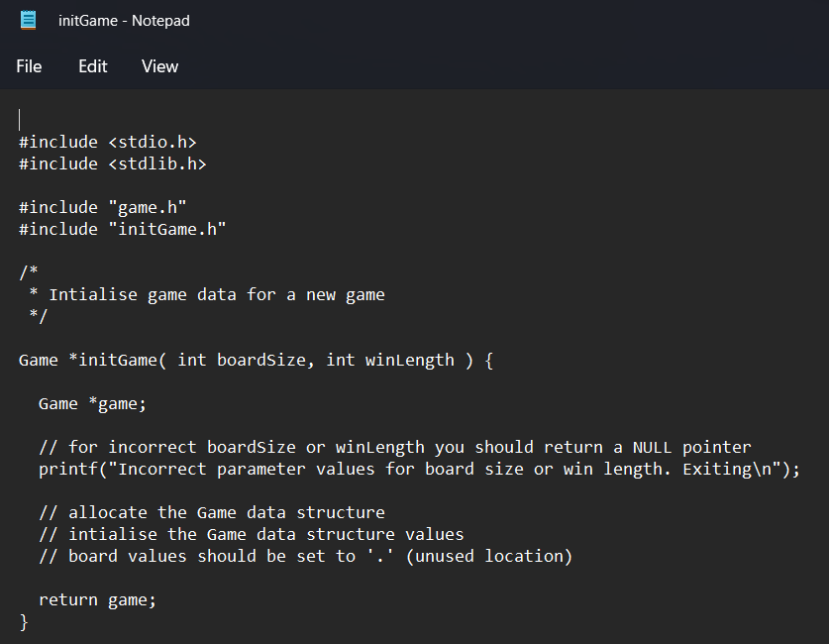Click the printf statement line

pyautogui.click(x=419, y=469)
